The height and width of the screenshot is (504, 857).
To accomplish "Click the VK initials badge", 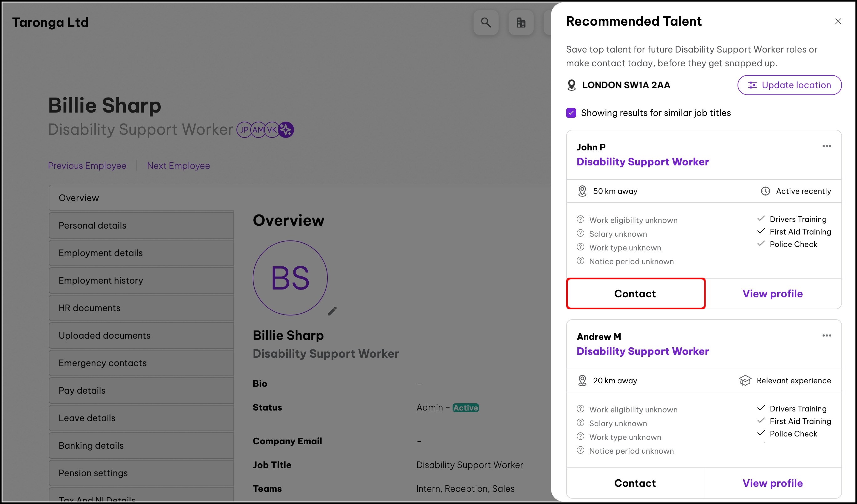I will 271,129.
